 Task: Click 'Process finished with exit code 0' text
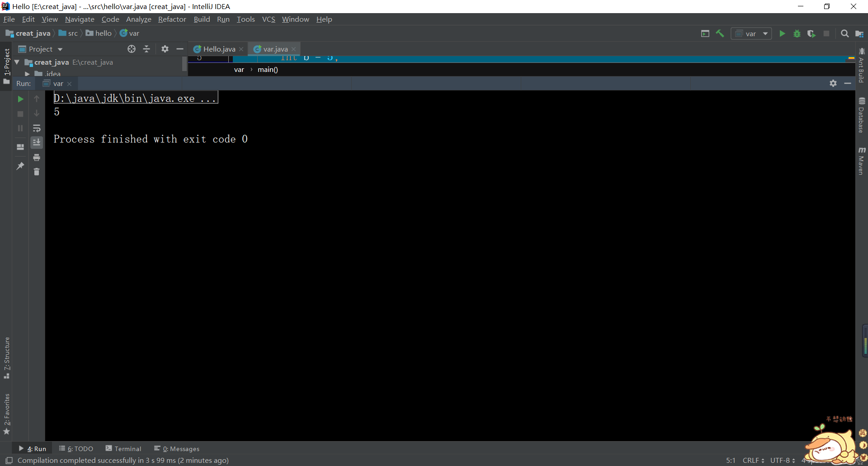151,139
